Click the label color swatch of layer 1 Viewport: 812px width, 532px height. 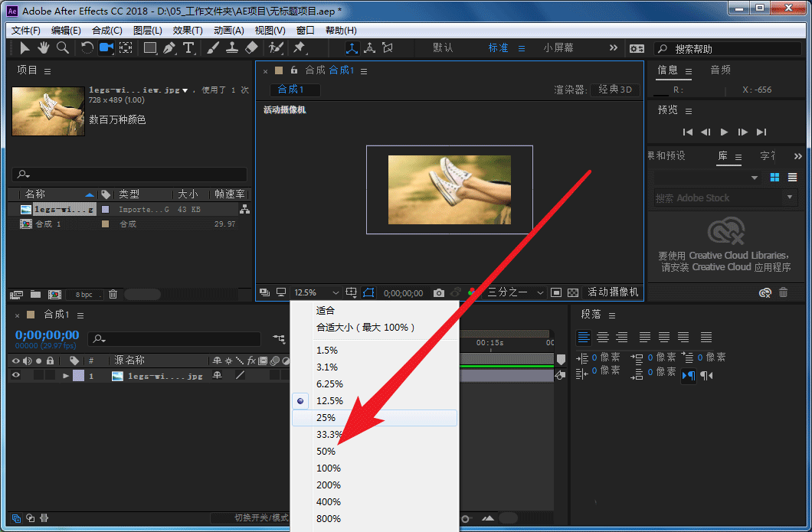click(x=78, y=376)
